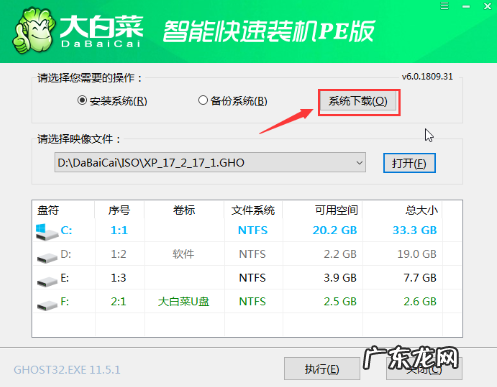The width and height of the screenshot is (497, 387).
Task: Sort by 卷标 column header
Action: tap(184, 210)
